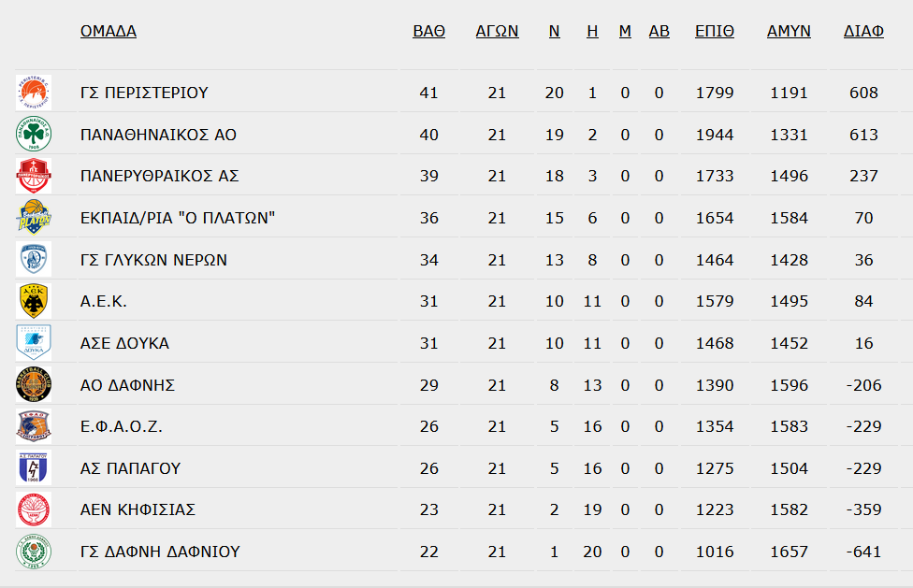The height and width of the screenshot is (588, 913).
Task: Click the ΑΜΥΝ column header
Action: pyautogui.click(x=789, y=31)
